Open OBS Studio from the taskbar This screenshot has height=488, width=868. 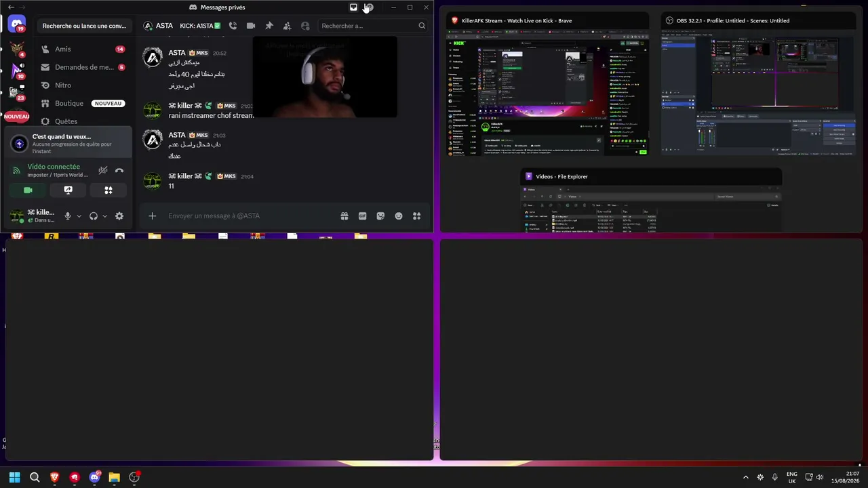click(x=134, y=477)
